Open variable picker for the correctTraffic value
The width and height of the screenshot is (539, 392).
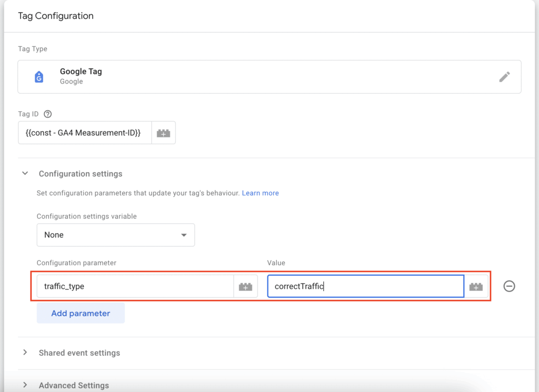[x=476, y=286]
